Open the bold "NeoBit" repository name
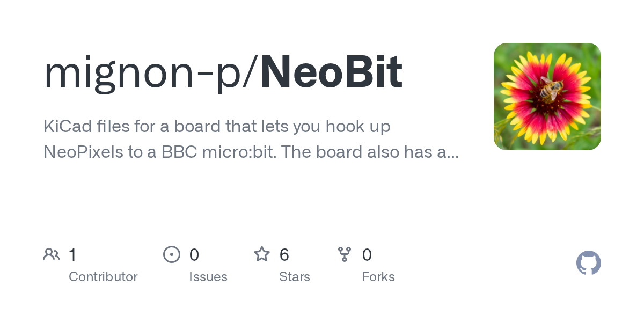644x322 pixels. [x=331, y=72]
